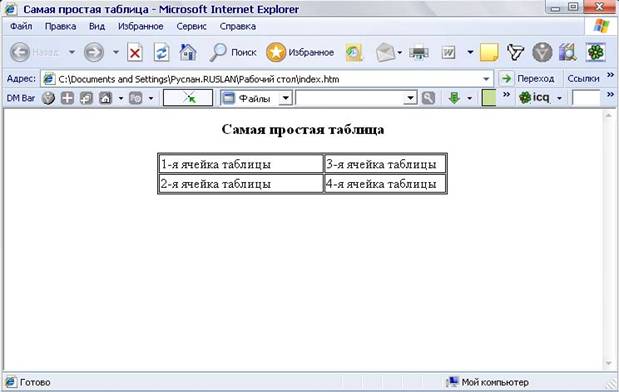Image resolution: width=619 pixels, height=392 pixels.
Task: Stop page loading with red X icon
Action: (135, 53)
